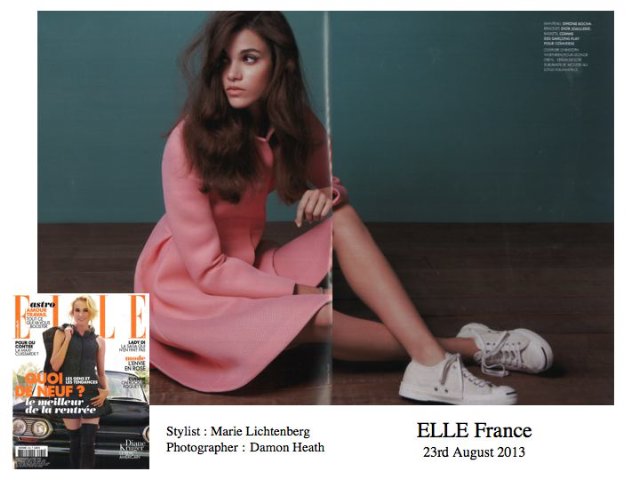Viewport: 640px width, 480px height.
Task: Select the ELLE France heading
Action: click(474, 430)
